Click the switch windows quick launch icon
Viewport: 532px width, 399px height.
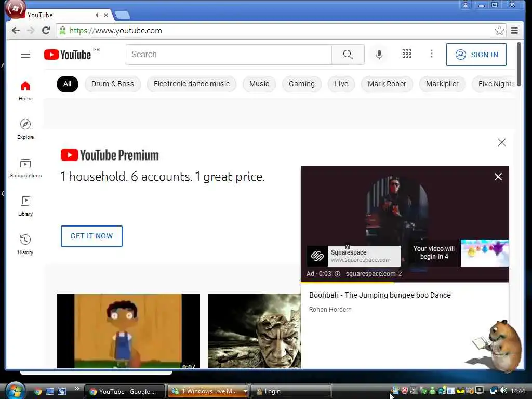click(62, 392)
